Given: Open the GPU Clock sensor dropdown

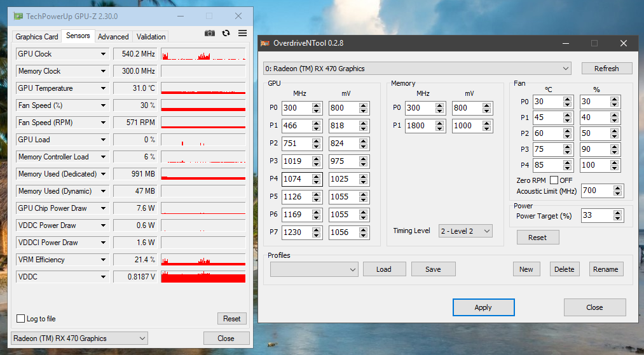Looking at the screenshot, I should tap(103, 54).
